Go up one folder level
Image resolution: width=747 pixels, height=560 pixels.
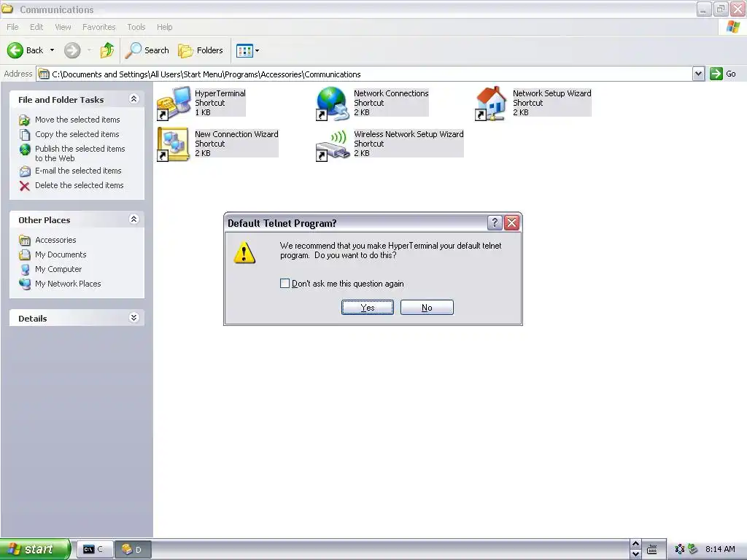coord(107,50)
